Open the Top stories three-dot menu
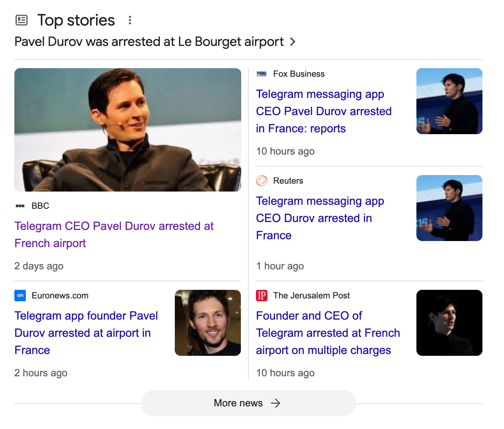Screen dimensions: 504x429 pyautogui.click(x=130, y=20)
